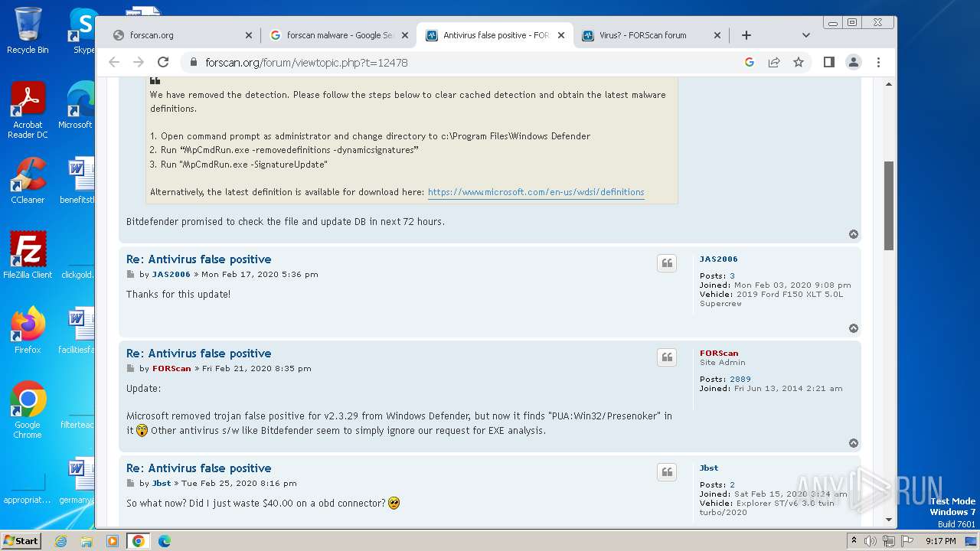Toggle the browser side panel

(x=828, y=62)
